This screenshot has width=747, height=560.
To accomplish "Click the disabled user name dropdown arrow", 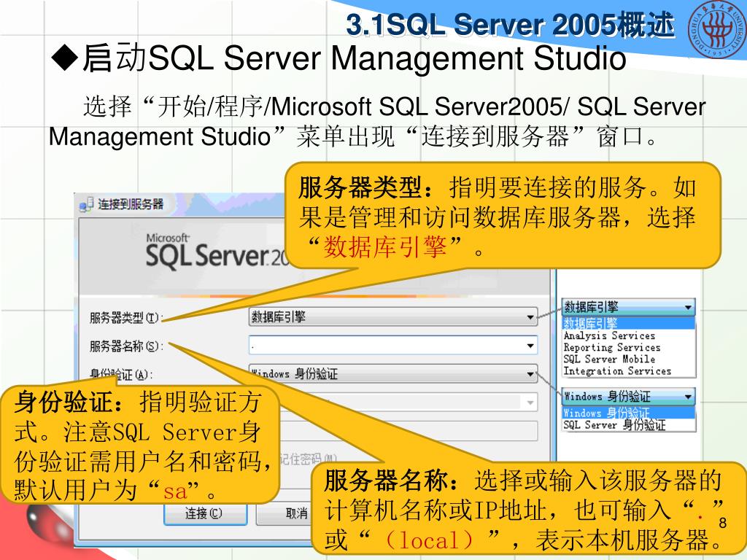I will (x=530, y=402).
